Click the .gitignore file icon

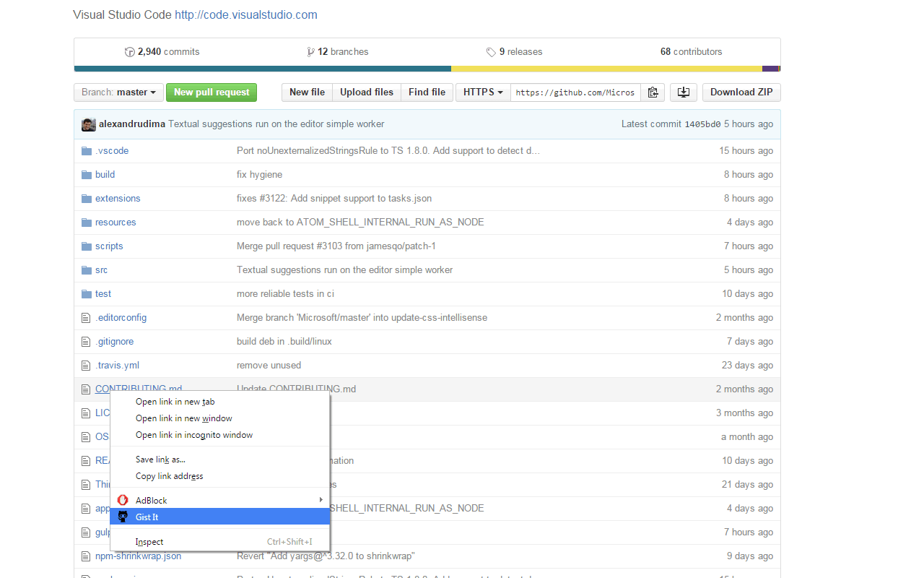[x=86, y=342]
